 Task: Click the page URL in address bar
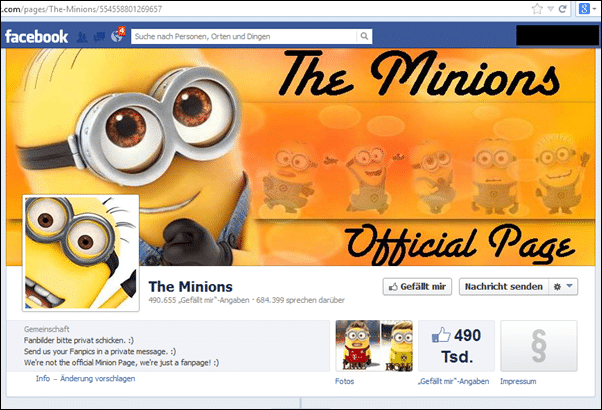pyautogui.click(x=81, y=9)
